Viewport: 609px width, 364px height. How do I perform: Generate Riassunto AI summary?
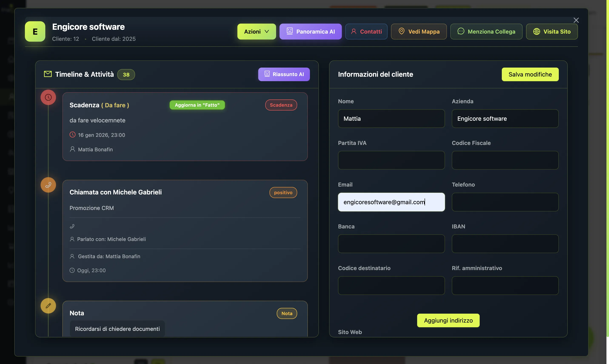coord(284,74)
